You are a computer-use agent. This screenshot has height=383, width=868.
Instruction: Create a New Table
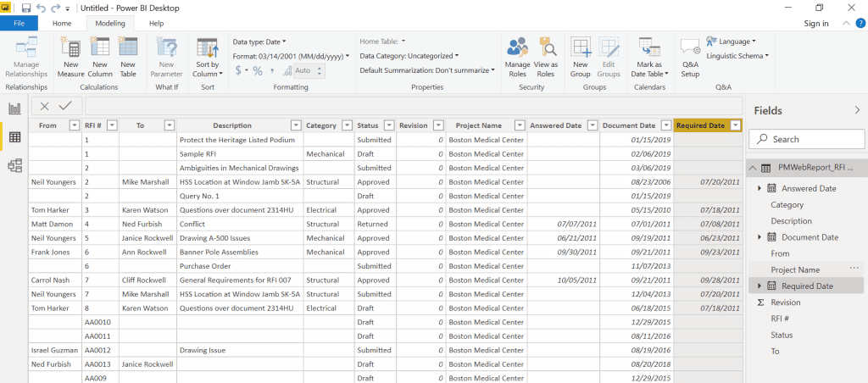[x=128, y=58]
